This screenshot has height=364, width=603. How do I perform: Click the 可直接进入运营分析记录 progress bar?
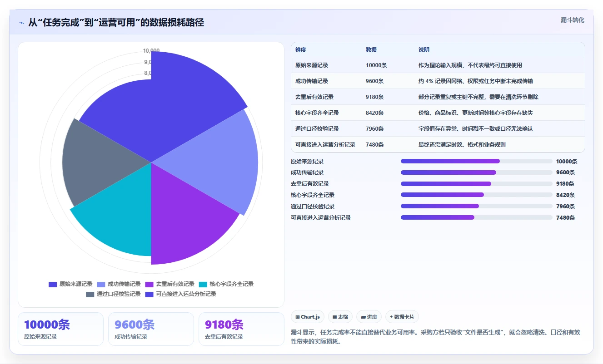(x=476, y=217)
